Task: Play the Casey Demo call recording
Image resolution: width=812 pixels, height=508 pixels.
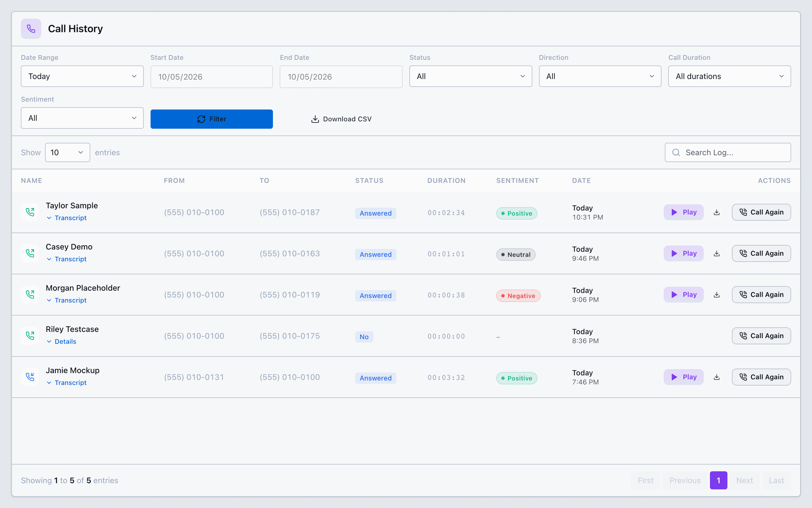Action: pyautogui.click(x=683, y=253)
